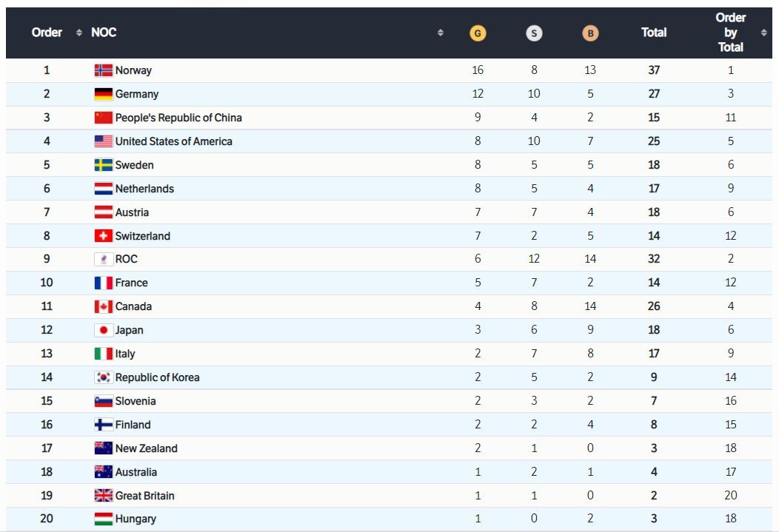
Task: Click the Germany flag icon
Action: (103, 95)
